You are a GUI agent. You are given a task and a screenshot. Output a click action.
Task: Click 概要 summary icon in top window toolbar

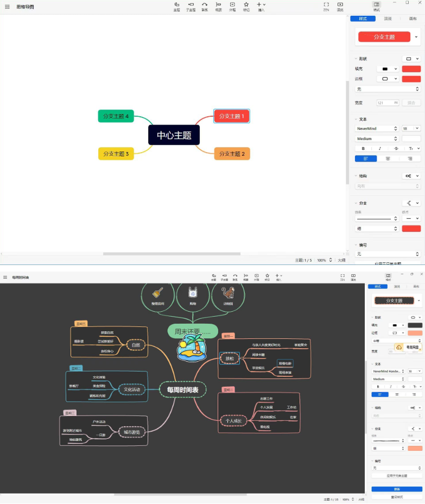coord(218,7)
